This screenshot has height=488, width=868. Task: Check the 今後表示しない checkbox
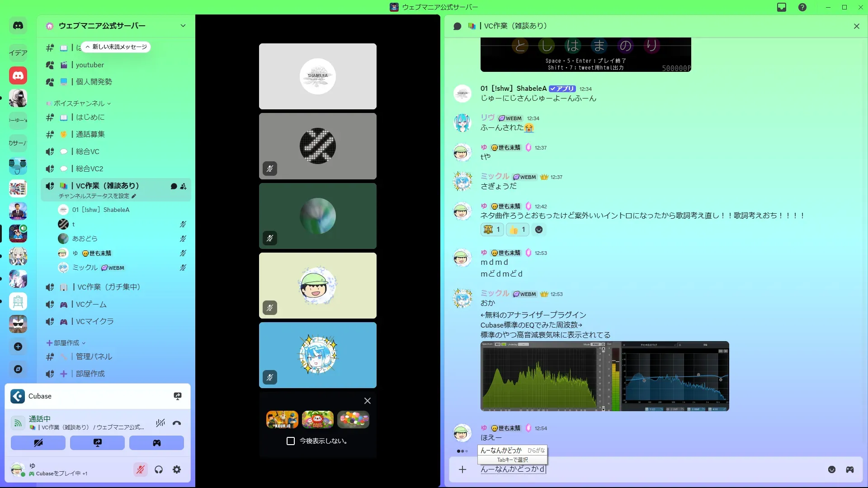click(291, 441)
